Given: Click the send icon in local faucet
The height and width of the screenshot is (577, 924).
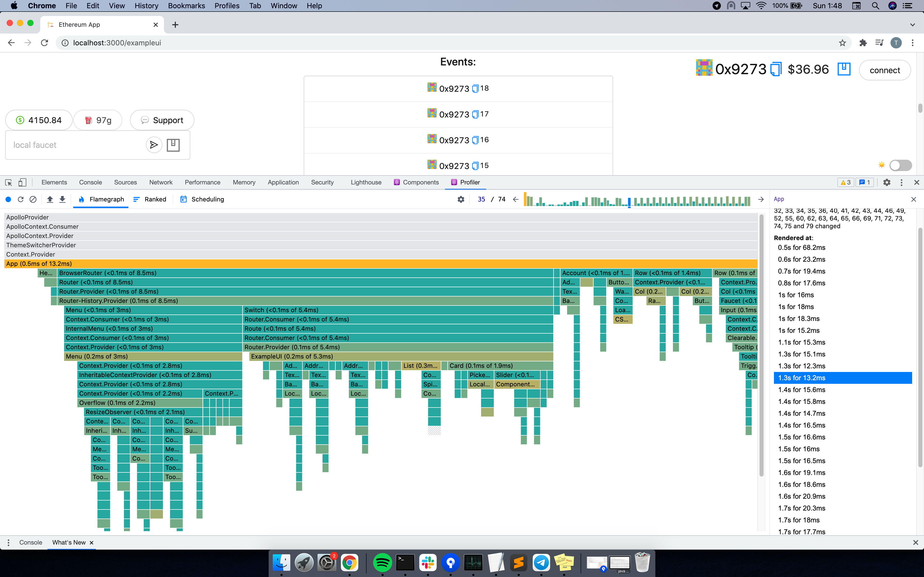Looking at the screenshot, I should click(x=154, y=145).
